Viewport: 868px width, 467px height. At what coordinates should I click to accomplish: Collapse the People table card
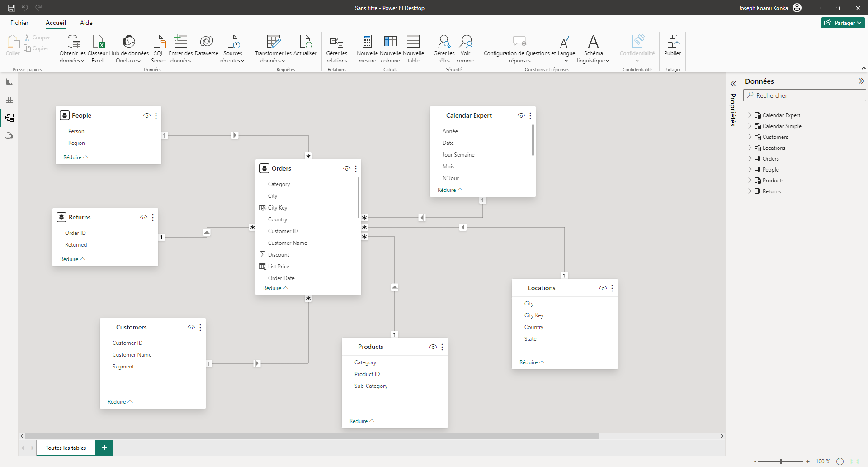(76, 157)
